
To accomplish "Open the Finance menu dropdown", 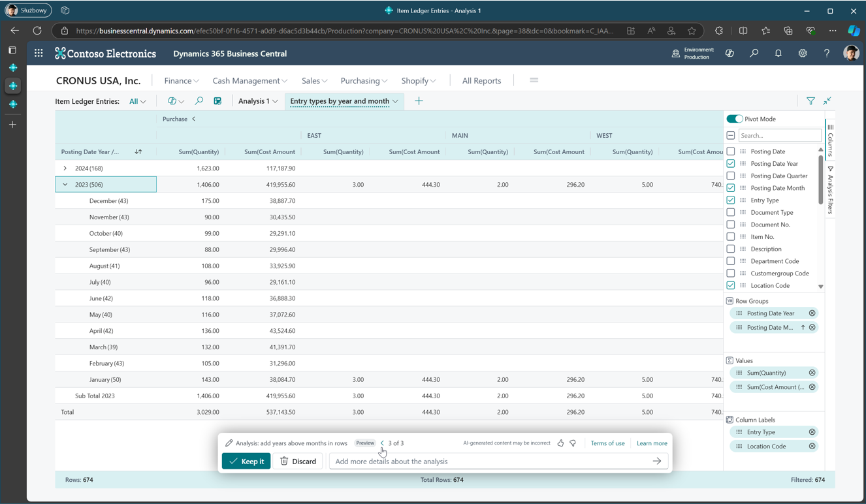I will (x=182, y=81).
